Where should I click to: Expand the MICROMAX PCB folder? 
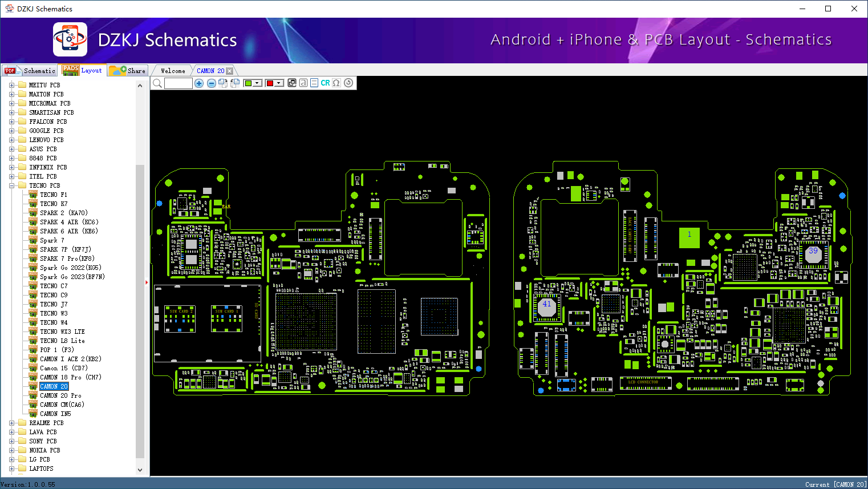click(11, 103)
